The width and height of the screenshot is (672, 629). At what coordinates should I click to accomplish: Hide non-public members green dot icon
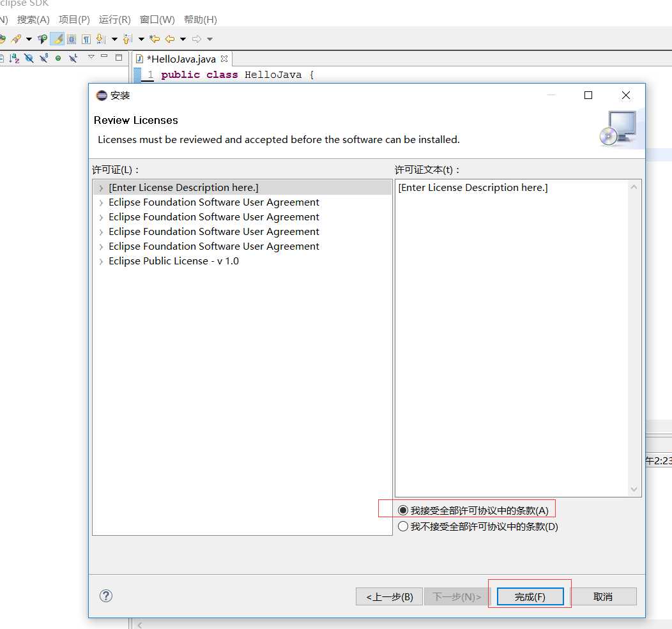point(58,58)
